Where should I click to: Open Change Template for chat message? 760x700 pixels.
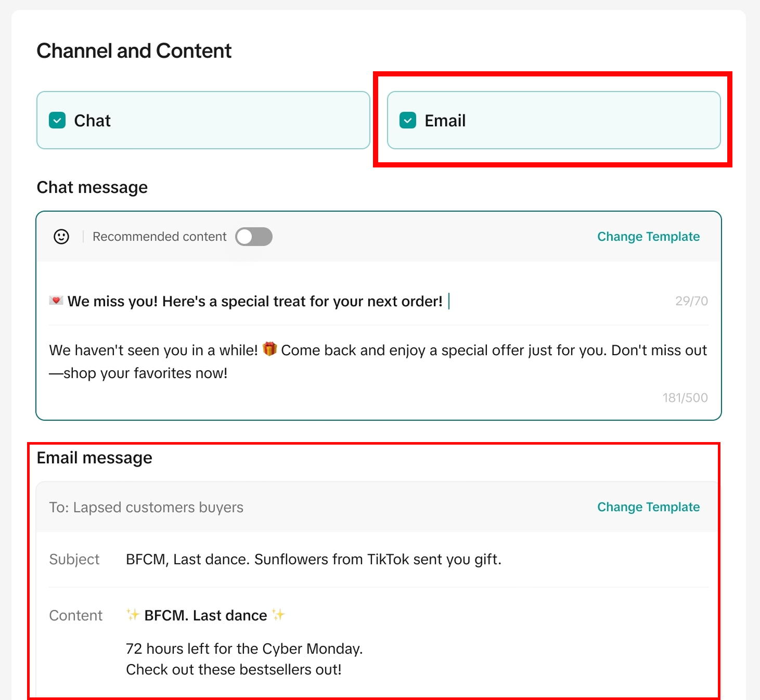(648, 236)
